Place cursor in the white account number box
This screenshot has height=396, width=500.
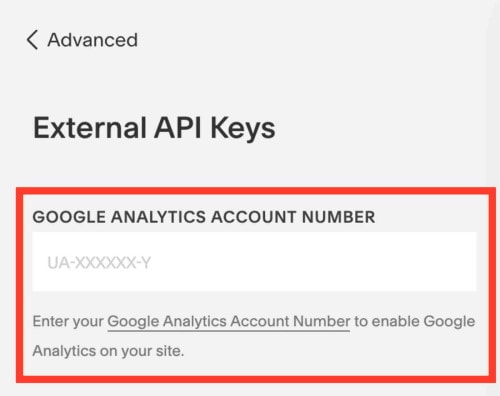[254, 262]
